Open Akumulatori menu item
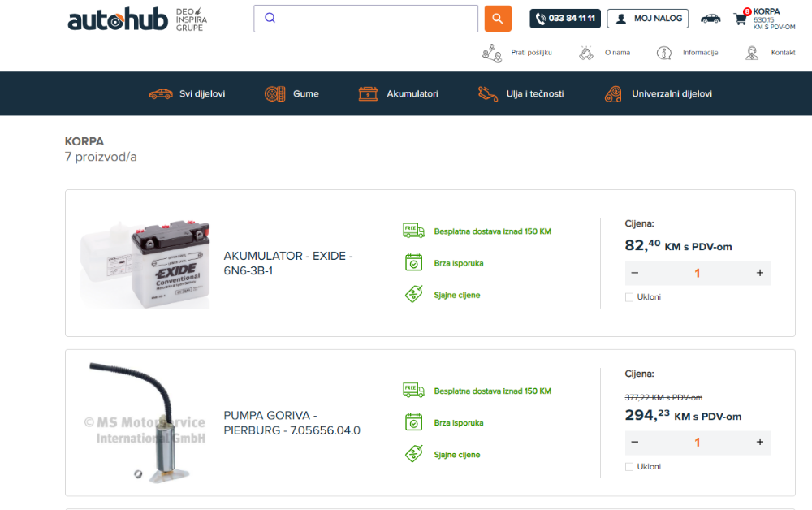 pyautogui.click(x=412, y=93)
